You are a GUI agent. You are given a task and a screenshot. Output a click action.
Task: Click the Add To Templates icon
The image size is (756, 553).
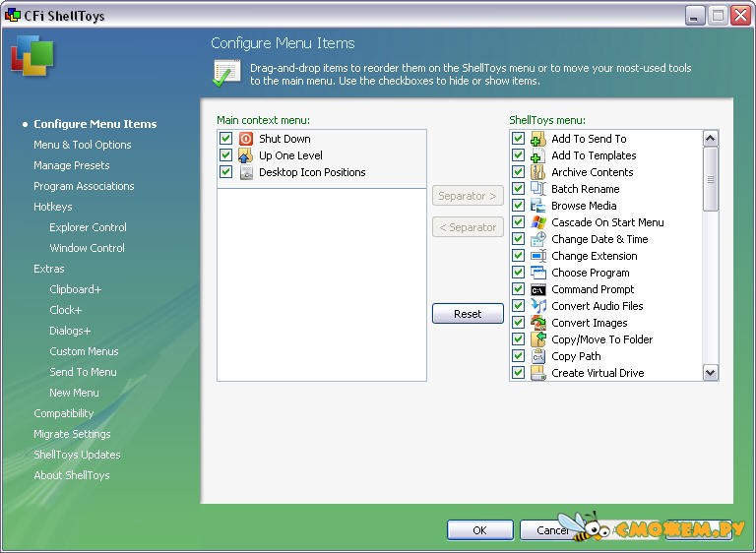tap(538, 155)
